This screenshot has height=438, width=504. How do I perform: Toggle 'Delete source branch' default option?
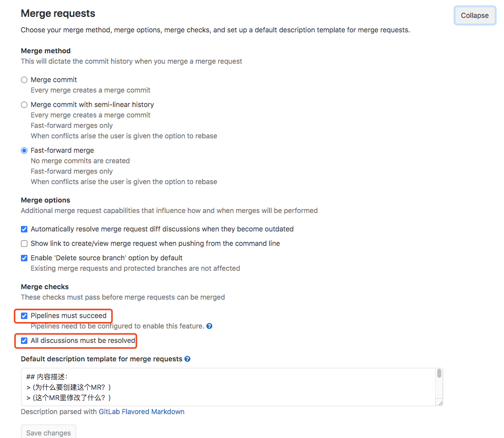[24, 258]
